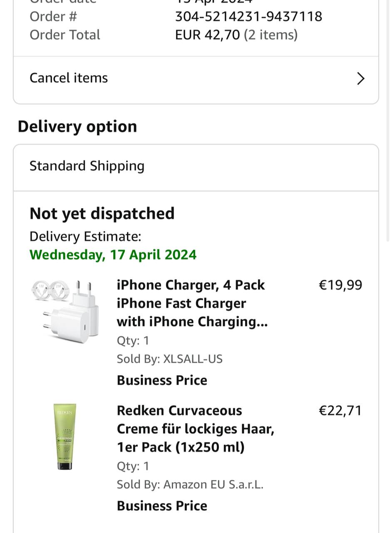Click the Not yet dispatched status heading
392x533 pixels.
(x=102, y=214)
